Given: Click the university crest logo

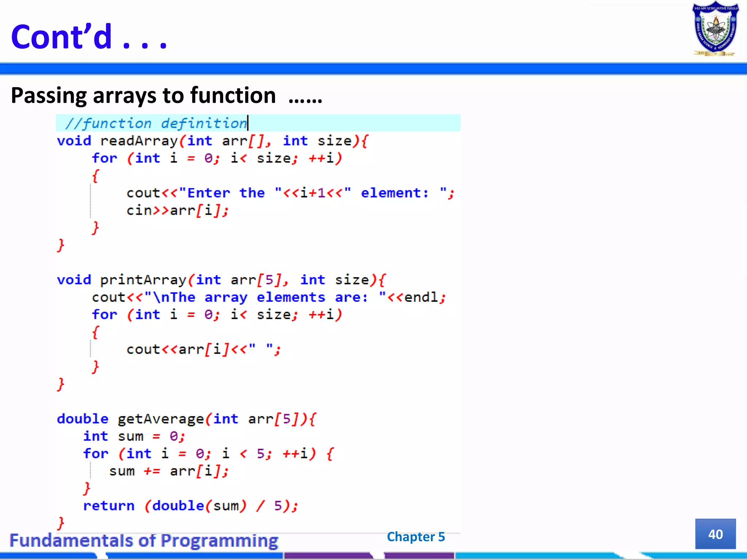Looking at the screenshot, I should (x=715, y=29).
